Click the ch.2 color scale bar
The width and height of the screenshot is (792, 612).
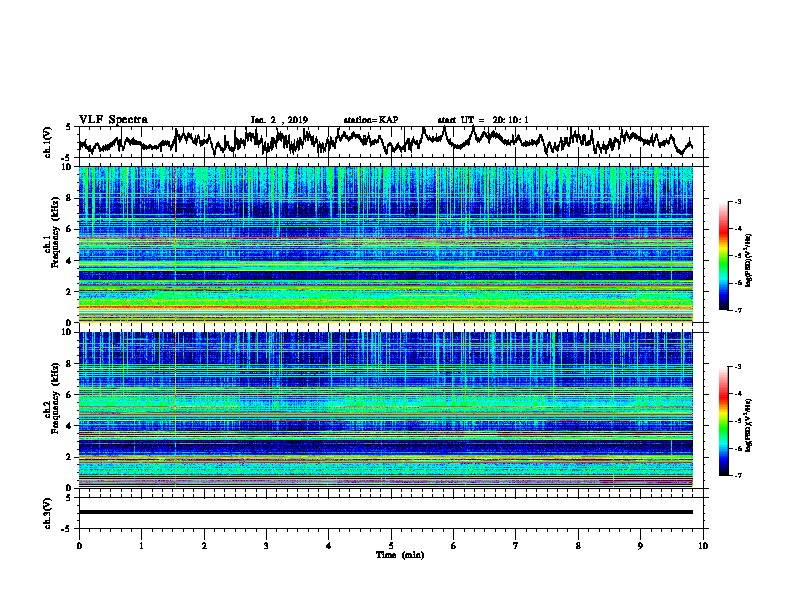click(723, 421)
